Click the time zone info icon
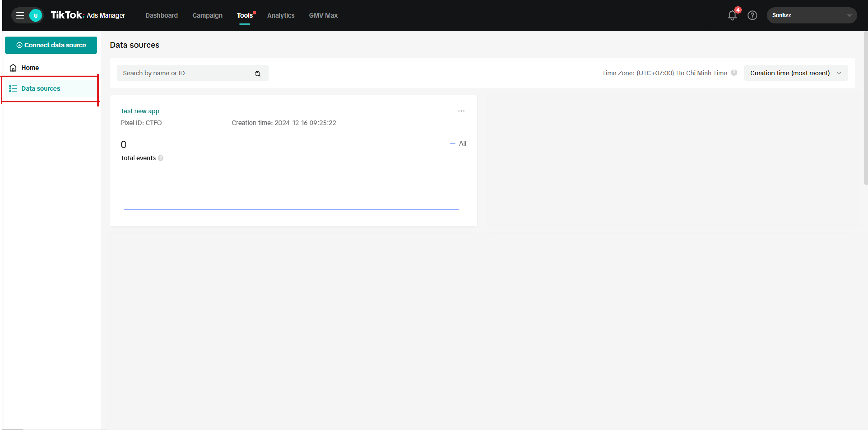868x430 pixels. point(734,73)
